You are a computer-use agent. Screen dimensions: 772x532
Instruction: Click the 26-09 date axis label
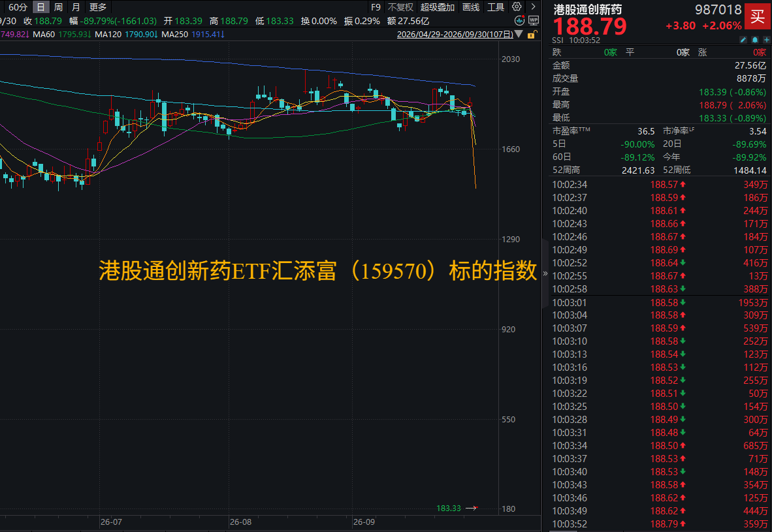coord(364,522)
